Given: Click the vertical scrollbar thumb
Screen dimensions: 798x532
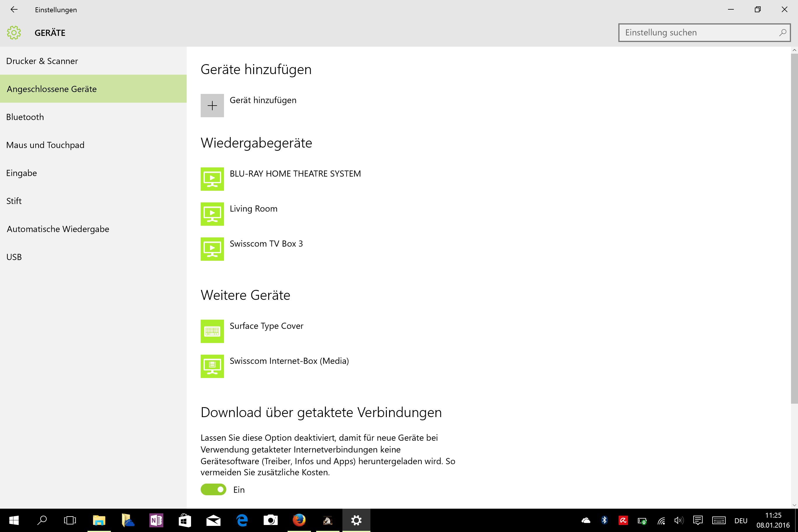Looking at the screenshot, I should [794, 228].
